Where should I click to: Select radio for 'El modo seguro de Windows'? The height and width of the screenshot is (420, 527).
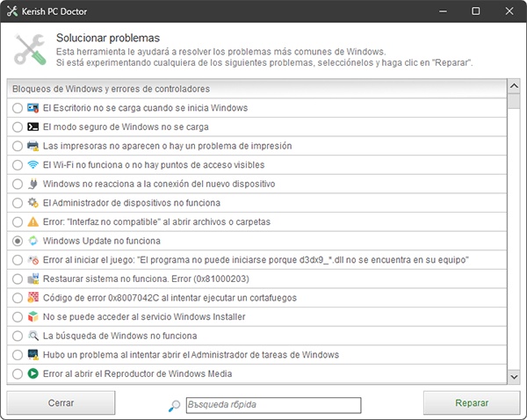(18, 127)
